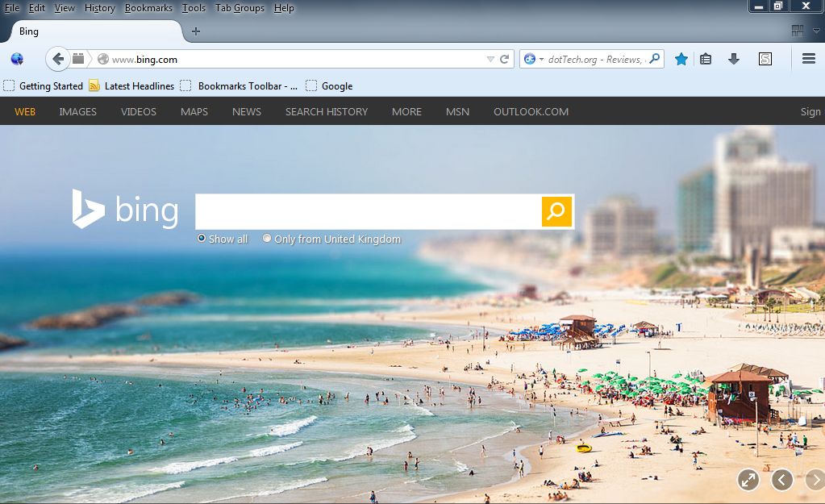Toggle the search engine selector in search bar
Viewport: 825px width, 504px height.
(535, 58)
